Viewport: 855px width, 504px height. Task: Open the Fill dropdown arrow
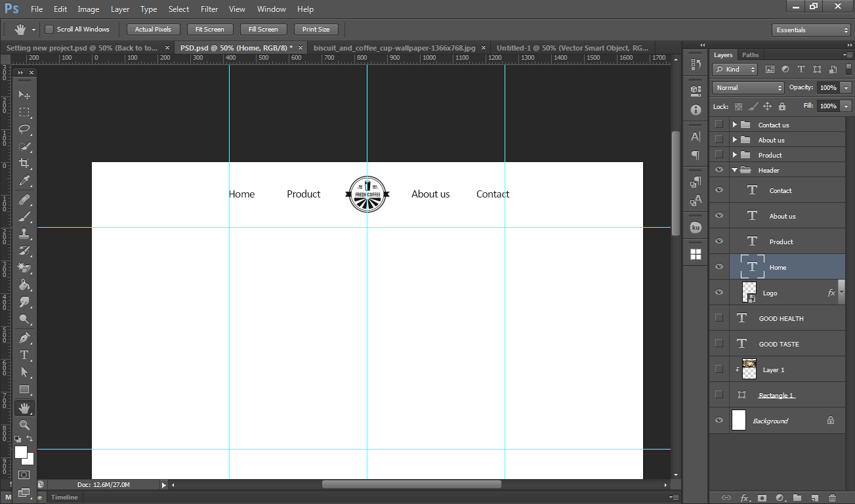[846, 106]
